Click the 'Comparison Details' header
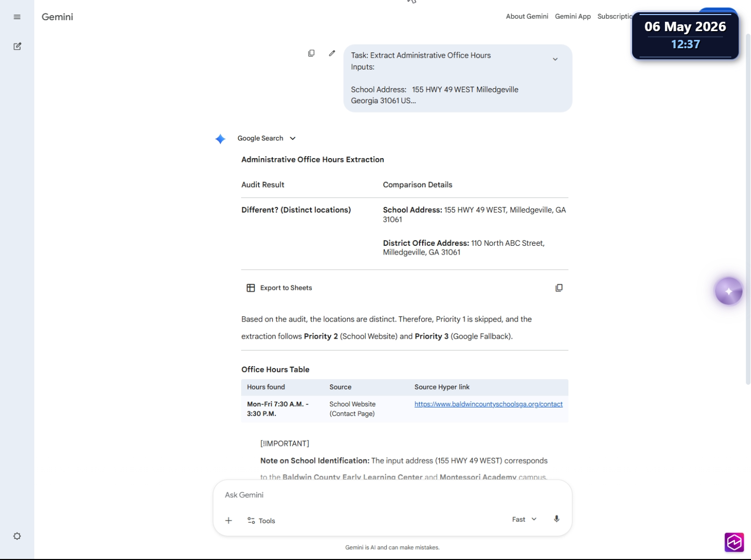The width and height of the screenshot is (751, 560). click(x=418, y=185)
